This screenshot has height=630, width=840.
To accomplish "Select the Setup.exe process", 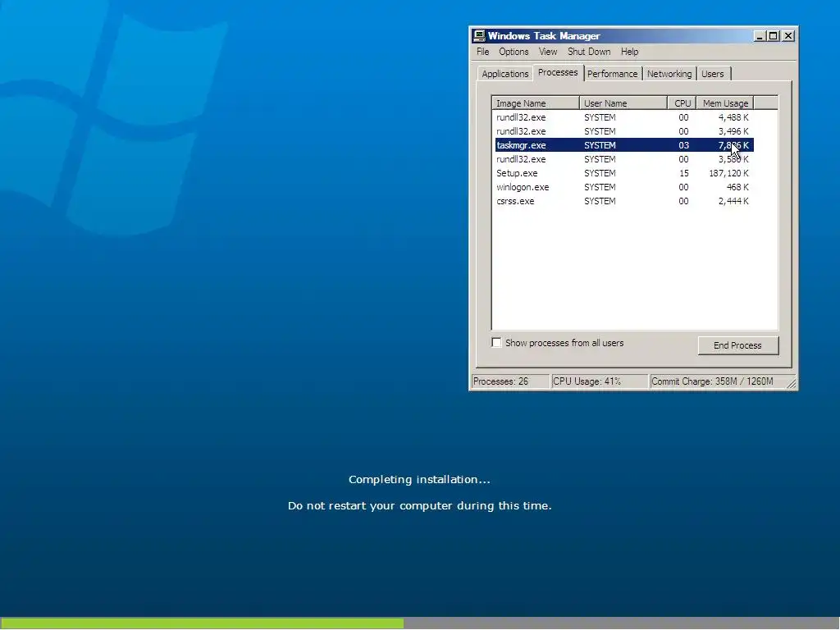I will pos(624,173).
